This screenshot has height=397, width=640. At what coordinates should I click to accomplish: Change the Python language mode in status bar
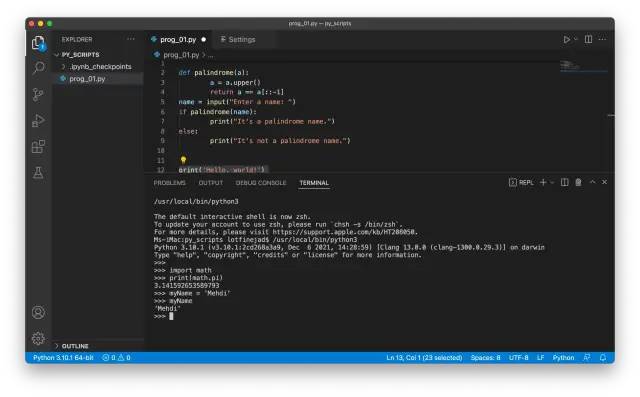coord(563,358)
